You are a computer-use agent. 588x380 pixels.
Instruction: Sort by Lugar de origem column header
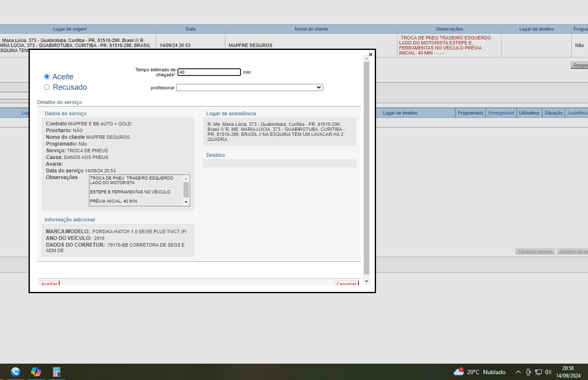70,29
